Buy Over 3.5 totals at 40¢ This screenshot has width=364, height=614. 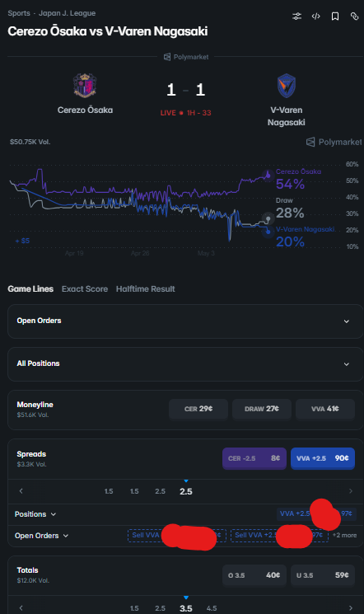pos(254,575)
